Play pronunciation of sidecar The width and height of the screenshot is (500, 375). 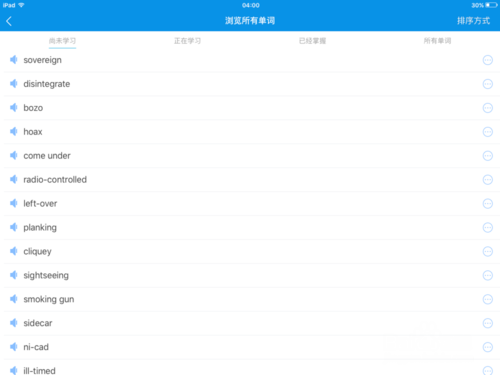pyautogui.click(x=14, y=323)
